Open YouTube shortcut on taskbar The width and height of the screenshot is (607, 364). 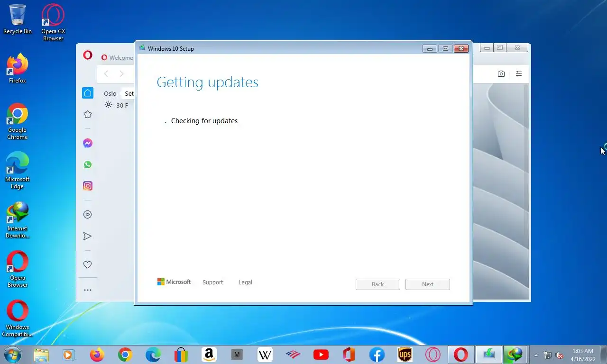[x=321, y=355]
